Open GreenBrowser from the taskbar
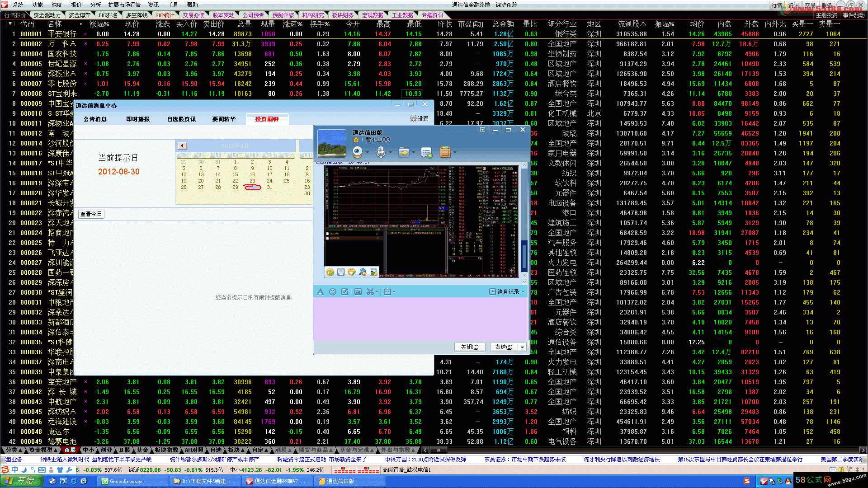The height and width of the screenshot is (488, 868). (133, 481)
